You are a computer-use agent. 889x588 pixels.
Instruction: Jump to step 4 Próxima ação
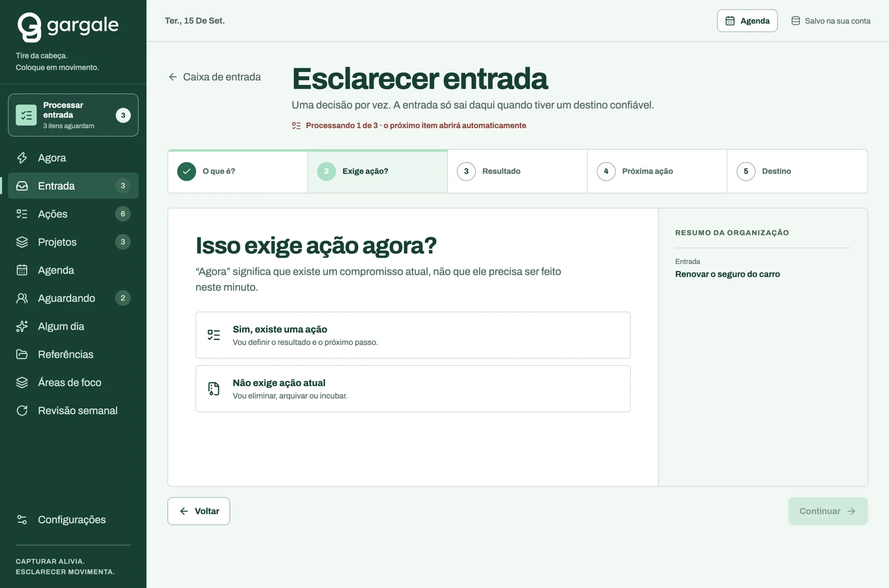click(657, 171)
